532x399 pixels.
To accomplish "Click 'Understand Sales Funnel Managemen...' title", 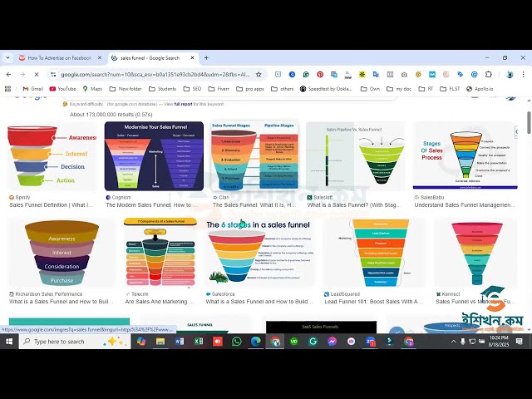I will pos(465,205).
